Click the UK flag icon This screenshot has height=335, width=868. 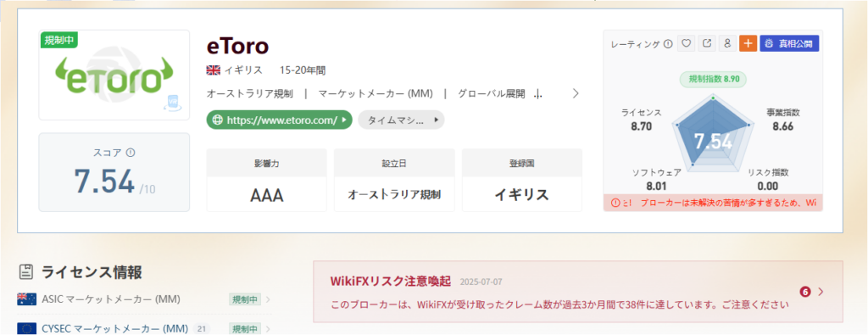[213, 70]
